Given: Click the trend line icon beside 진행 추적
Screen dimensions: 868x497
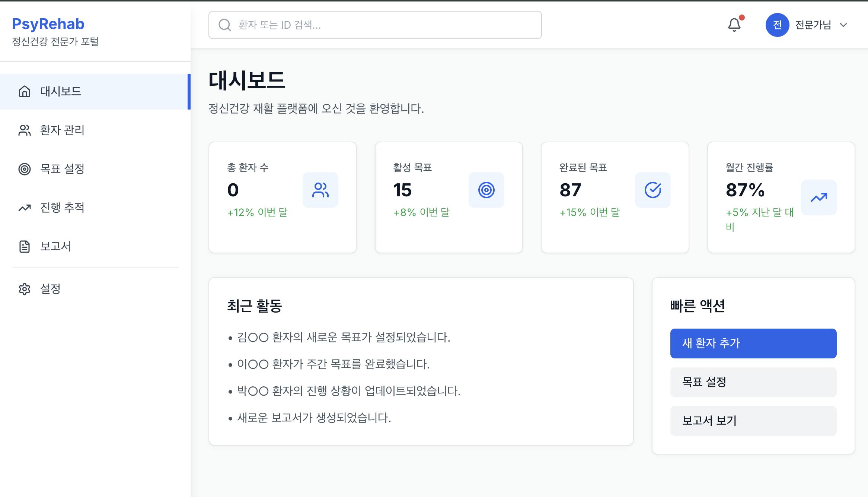Looking at the screenshot, I should tap(25, 208).
